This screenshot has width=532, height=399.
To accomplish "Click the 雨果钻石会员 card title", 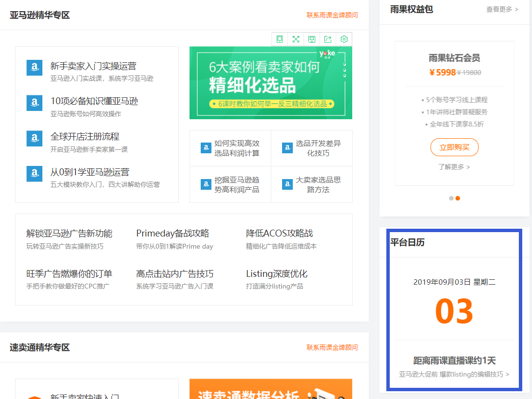I will (x=455, y=58).
